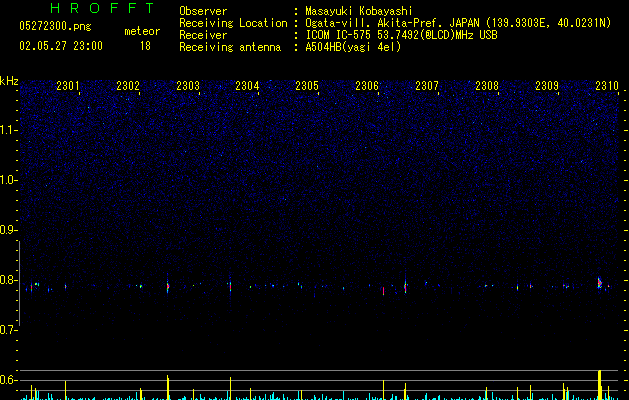
Task: Select the filename 05272300.png
Action: coord(55,27)
